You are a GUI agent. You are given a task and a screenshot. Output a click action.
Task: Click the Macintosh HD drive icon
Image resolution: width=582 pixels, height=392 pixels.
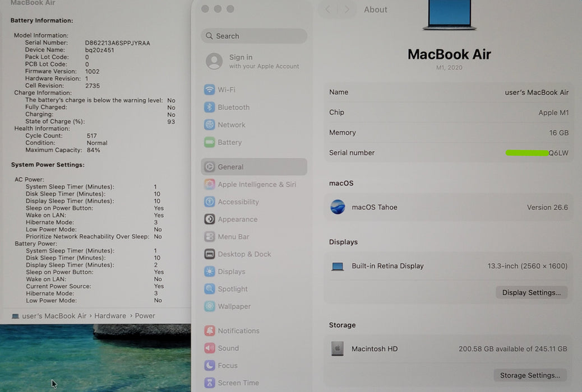[337, 349]
